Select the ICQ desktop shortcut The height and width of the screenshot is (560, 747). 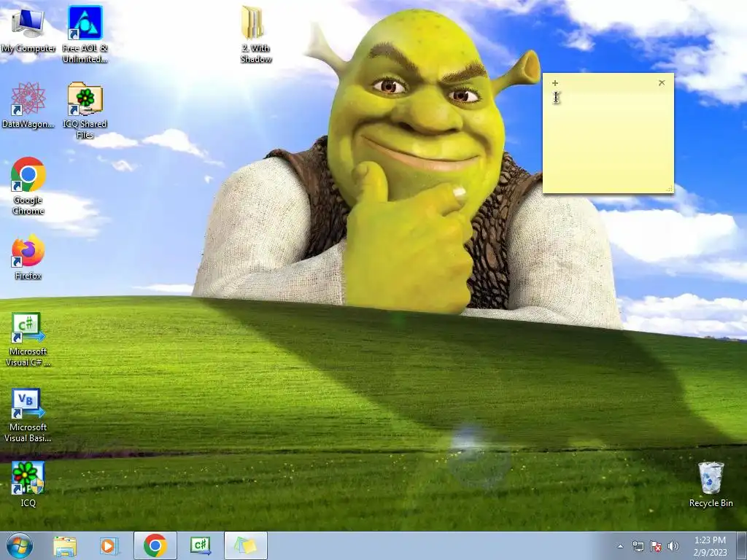(x=28, y=484)
